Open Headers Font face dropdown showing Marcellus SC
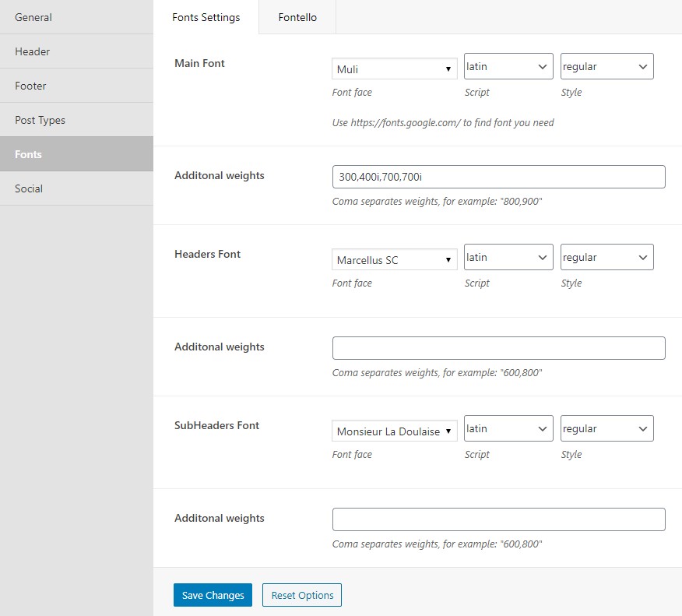Screen dimensions: 682x616 (x=395, y=259)
